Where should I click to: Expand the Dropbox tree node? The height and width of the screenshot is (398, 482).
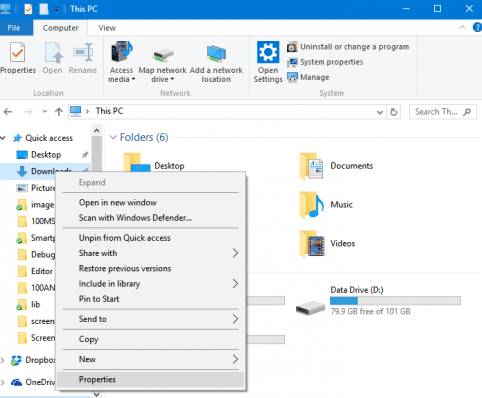[3, 360]
